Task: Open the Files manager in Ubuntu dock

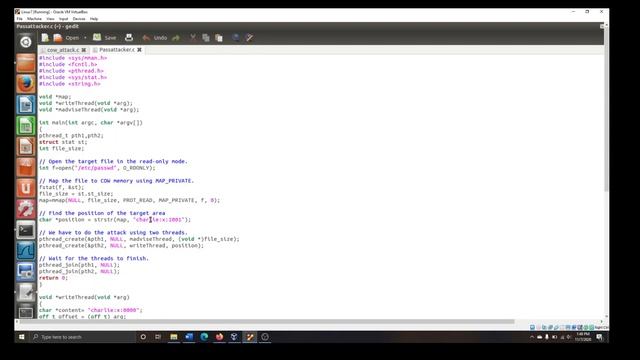Action: point(26,63)
